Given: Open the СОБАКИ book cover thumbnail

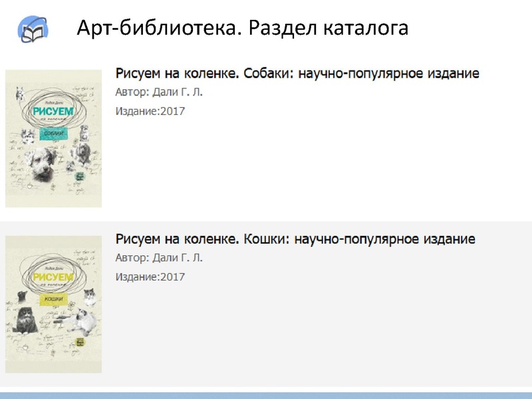Looking at the screenshot, I should [53, 140].
